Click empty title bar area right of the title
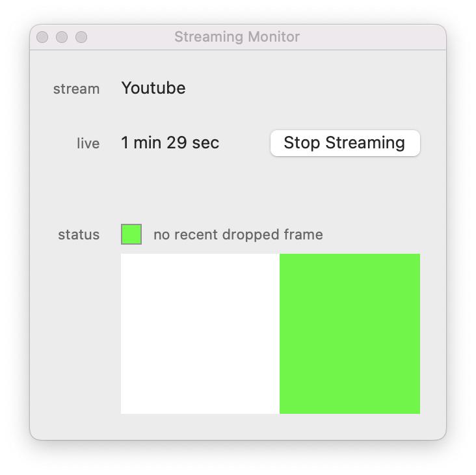476x475 pixels. click(x=371, y=37)
